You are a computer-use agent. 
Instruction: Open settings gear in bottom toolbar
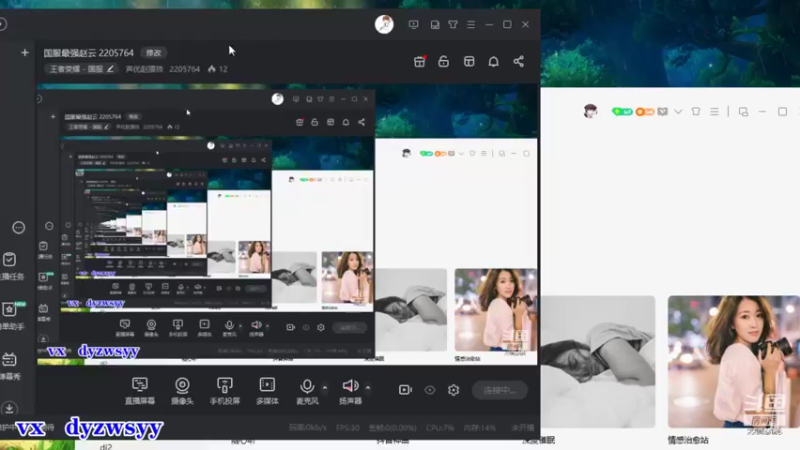(454, 390)
